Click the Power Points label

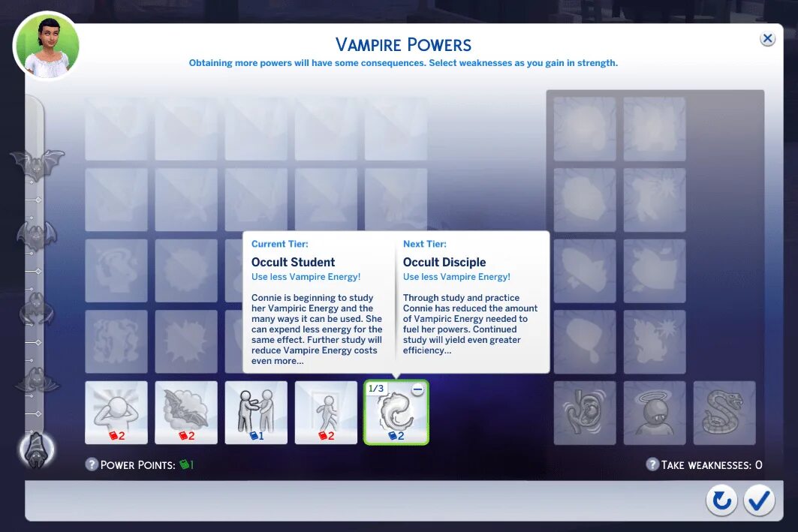coord(137,465)
